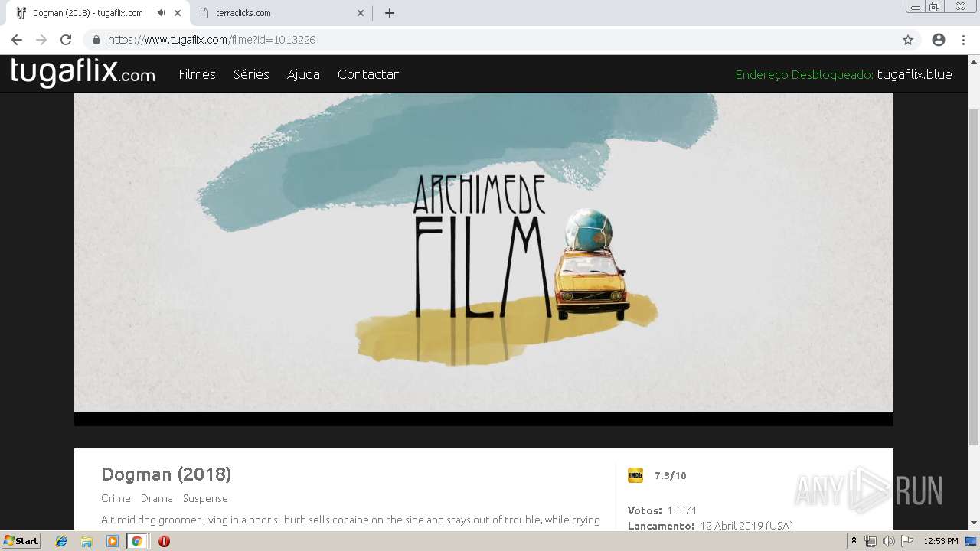Open a new browser tab
The width and height of the screenshot is (980, 551).
pos(390,13)
